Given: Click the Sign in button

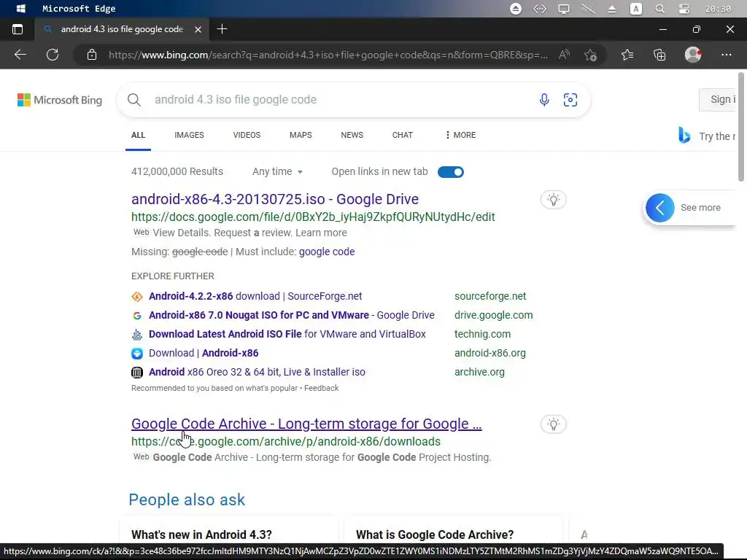Looking at the screenshot, I should [x=718, y=99].
